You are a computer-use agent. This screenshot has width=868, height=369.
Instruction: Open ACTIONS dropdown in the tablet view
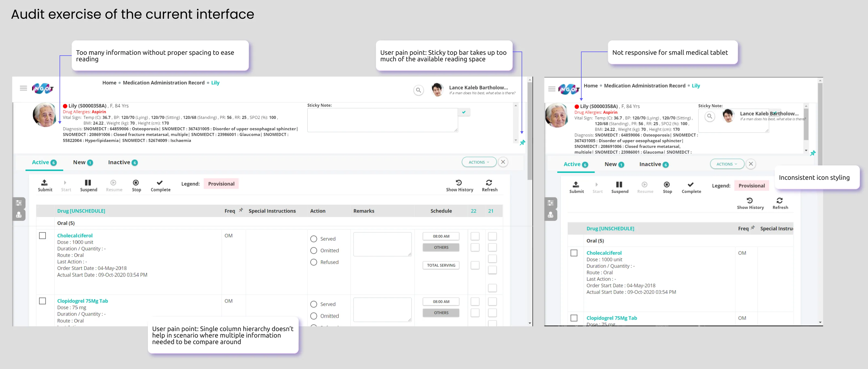click(727, 164)
